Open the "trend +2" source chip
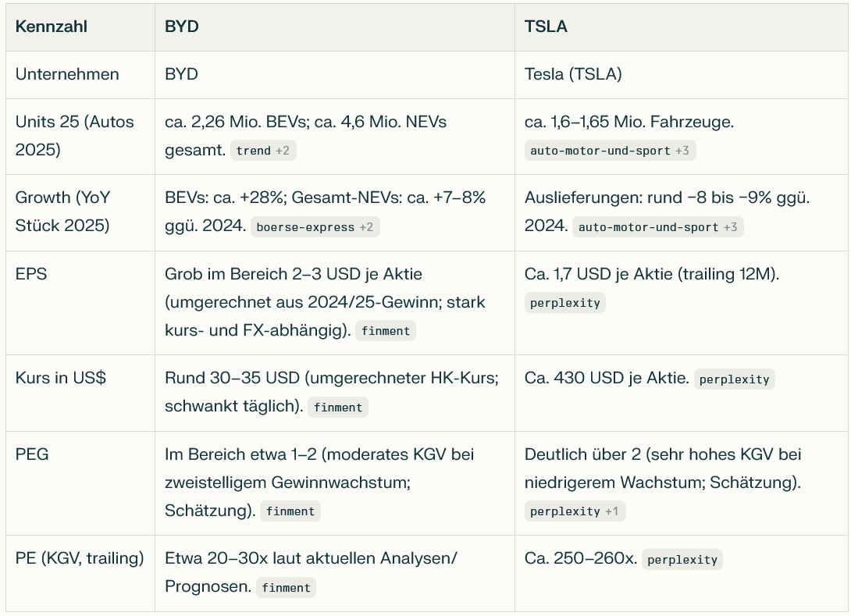 (x=262, y=151)
